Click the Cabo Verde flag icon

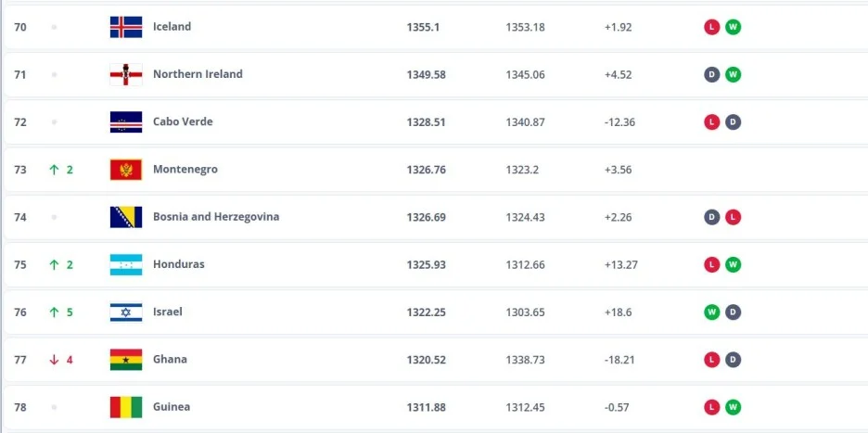(x=126, y=121)
